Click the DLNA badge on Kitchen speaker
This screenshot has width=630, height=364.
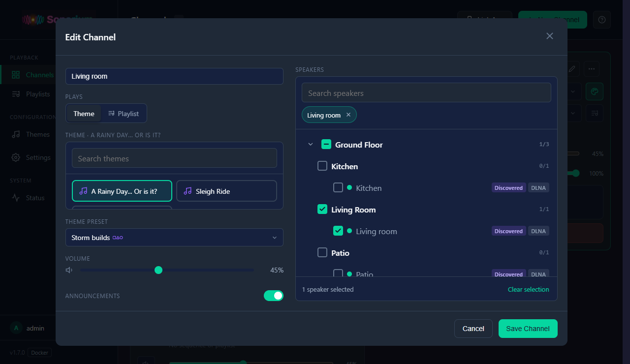click(538, 188)
